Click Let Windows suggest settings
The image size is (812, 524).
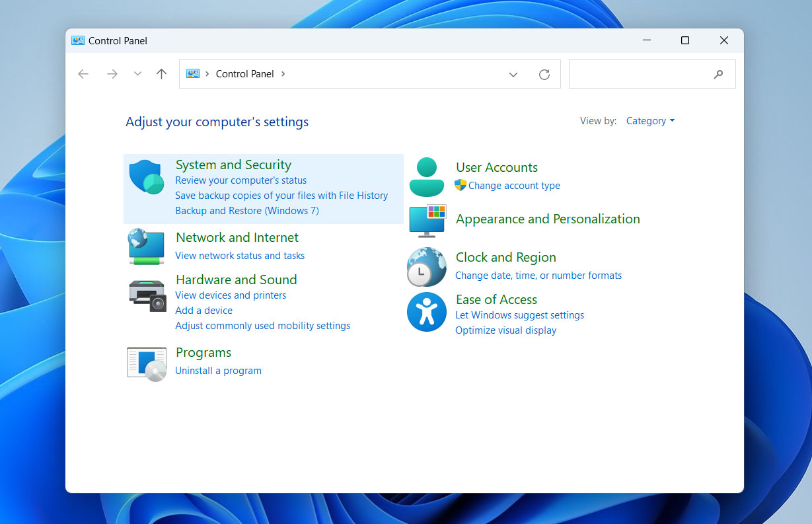tap(520, 315)
